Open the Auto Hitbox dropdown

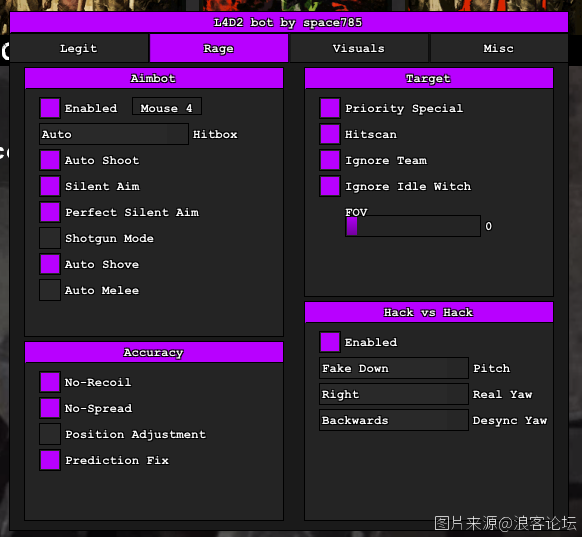[x=114, y=134]
